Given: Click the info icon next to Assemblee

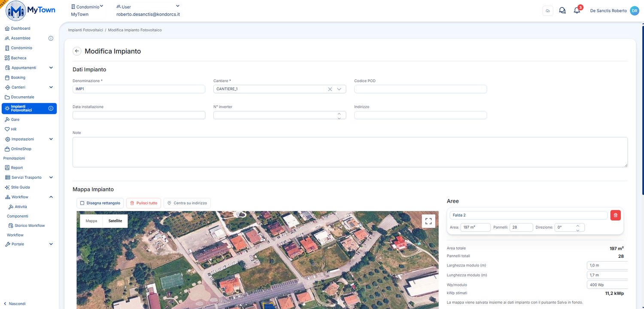Looking at the screenshot, I should [51, 38].
